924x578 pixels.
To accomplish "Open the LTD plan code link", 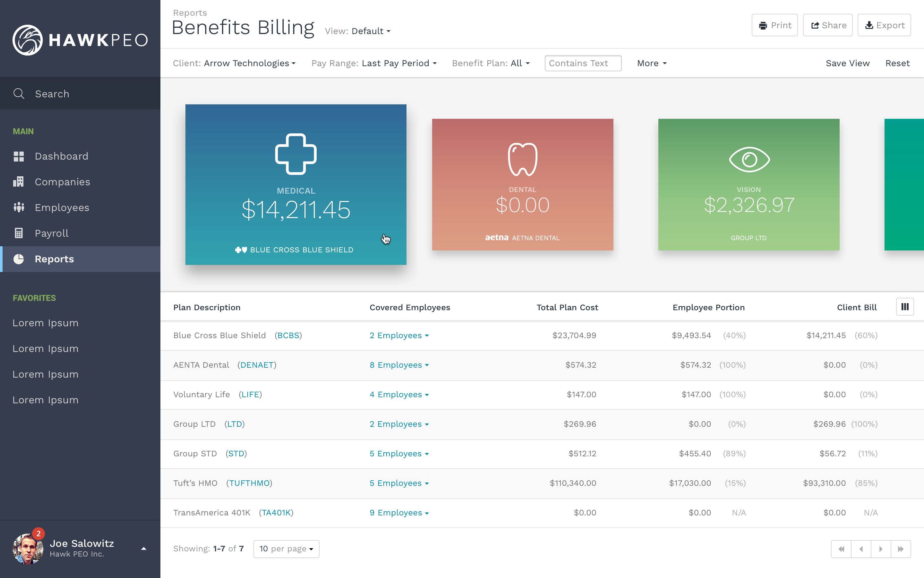I will 235,424.
